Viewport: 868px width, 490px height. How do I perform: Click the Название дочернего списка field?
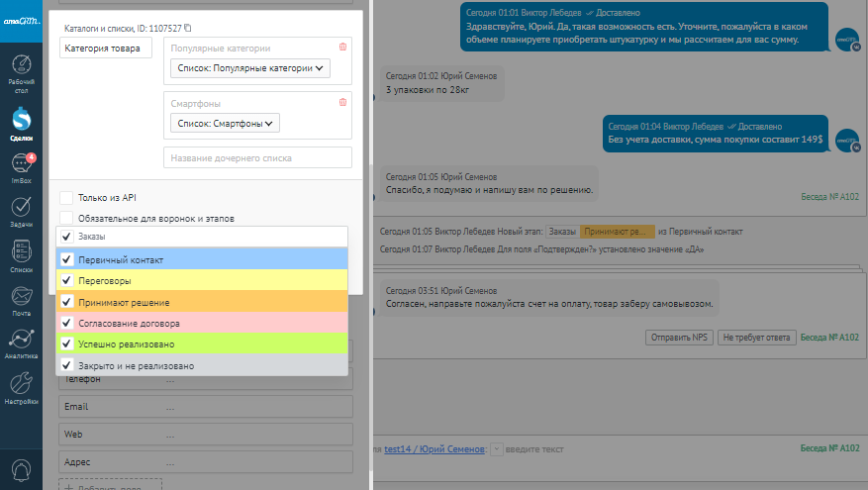click(257, 158)
